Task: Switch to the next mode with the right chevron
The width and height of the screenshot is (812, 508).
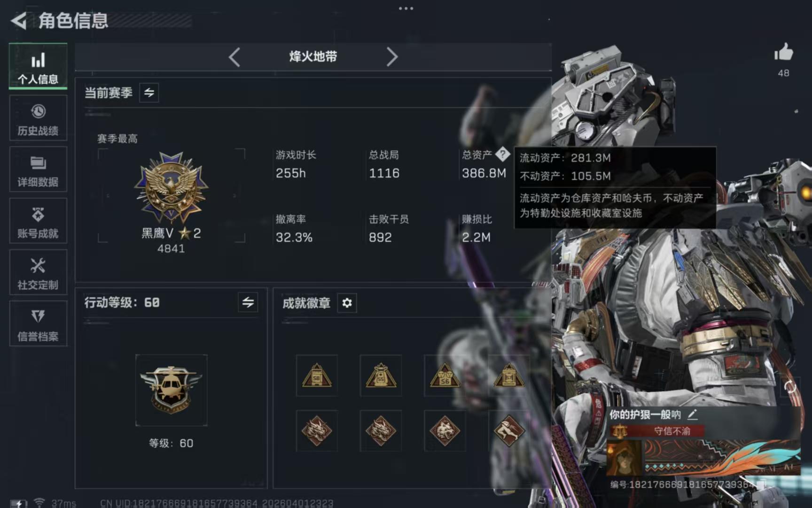Action: tap(392, 57)
